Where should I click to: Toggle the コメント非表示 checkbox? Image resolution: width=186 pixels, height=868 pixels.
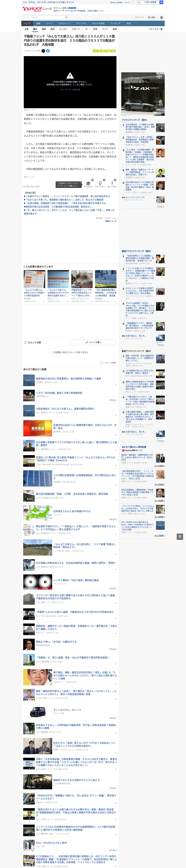click(102, 363)
